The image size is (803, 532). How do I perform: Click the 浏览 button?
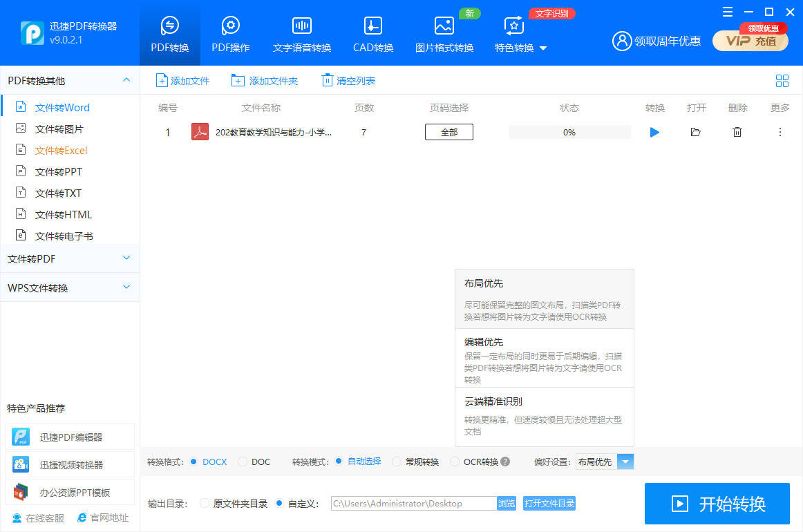(x=507, y=503)
